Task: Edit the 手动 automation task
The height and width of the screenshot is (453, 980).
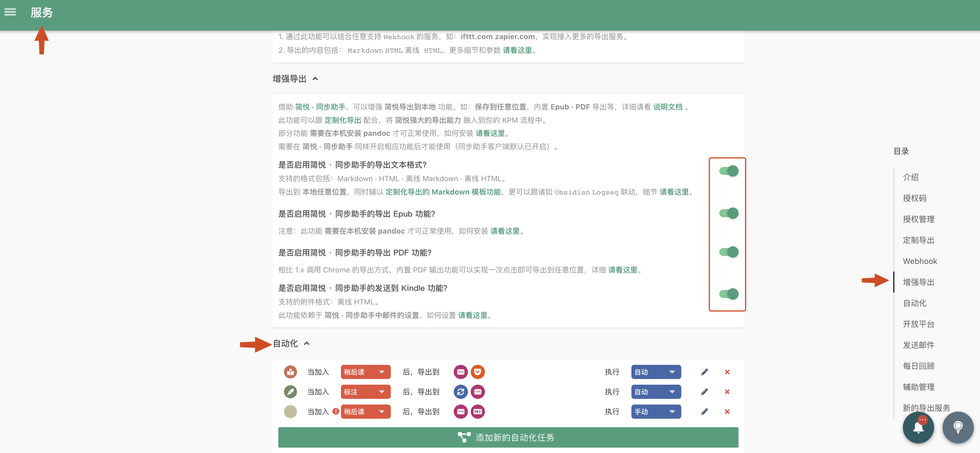Action: [x=704, y=412]
